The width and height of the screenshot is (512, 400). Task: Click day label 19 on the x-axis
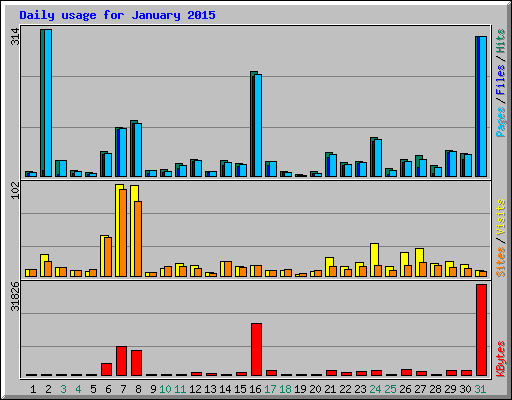(300, 389)
